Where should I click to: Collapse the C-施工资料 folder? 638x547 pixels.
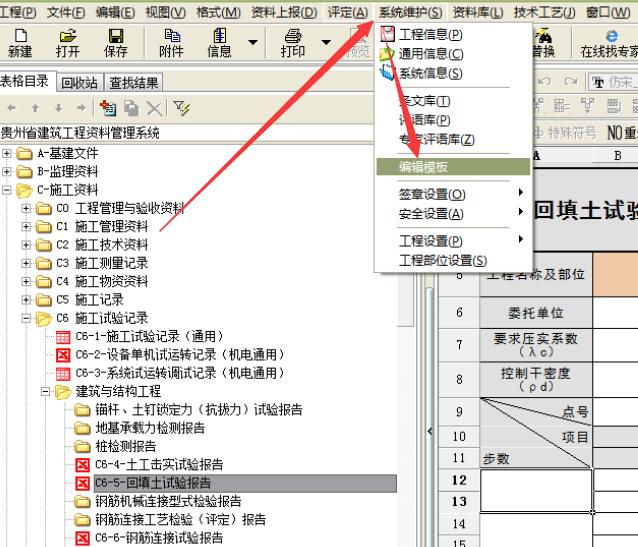7,190
